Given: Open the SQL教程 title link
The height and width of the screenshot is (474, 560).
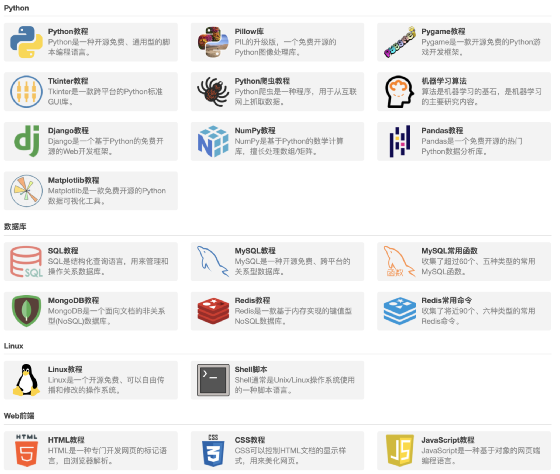Looking at the screenshot, I should point(63,251).
